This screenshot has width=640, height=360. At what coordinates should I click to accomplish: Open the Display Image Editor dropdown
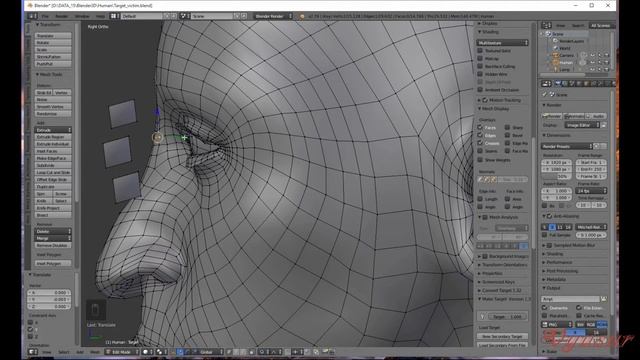click(582, 125)
